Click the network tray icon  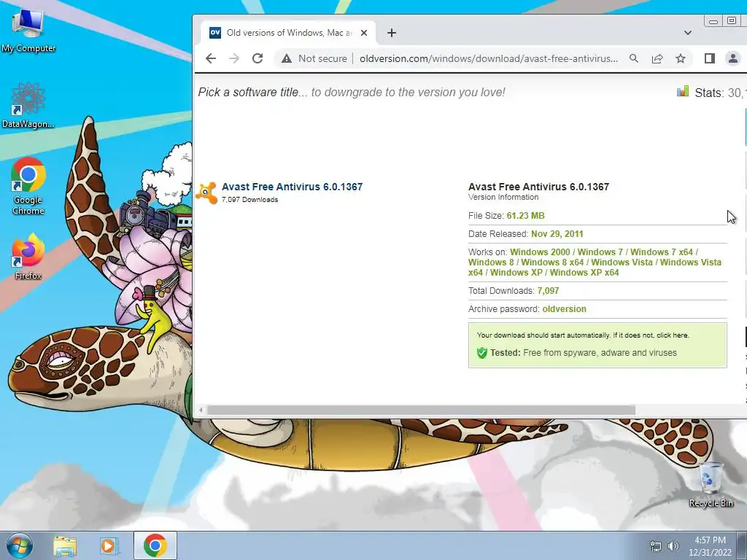pos(656,546)
